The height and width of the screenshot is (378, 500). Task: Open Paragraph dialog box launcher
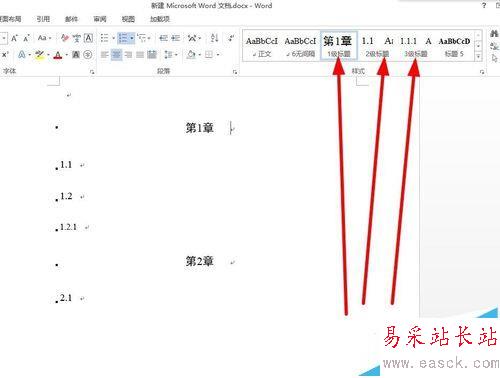point(235,72)
